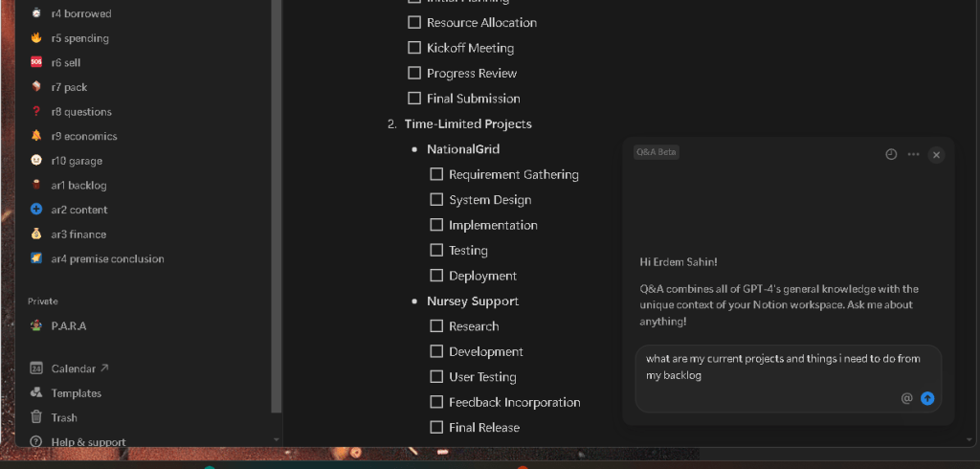This screenshot has width=980, height=469.
Task: Send the Q&A question with blue arrow
Action: tap(927, 398)
